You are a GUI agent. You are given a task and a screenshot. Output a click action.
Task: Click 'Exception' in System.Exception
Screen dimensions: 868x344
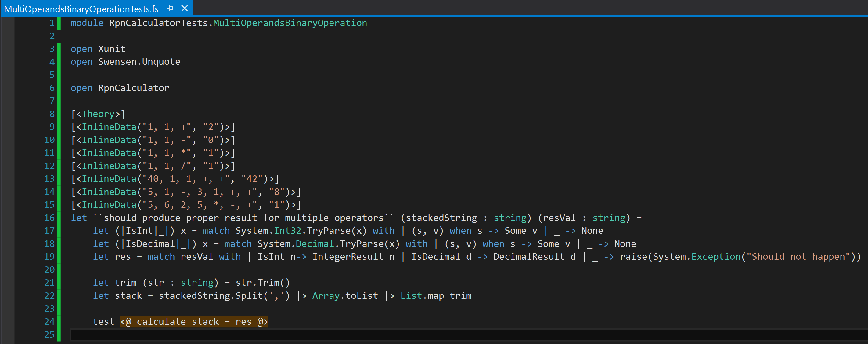716,257
